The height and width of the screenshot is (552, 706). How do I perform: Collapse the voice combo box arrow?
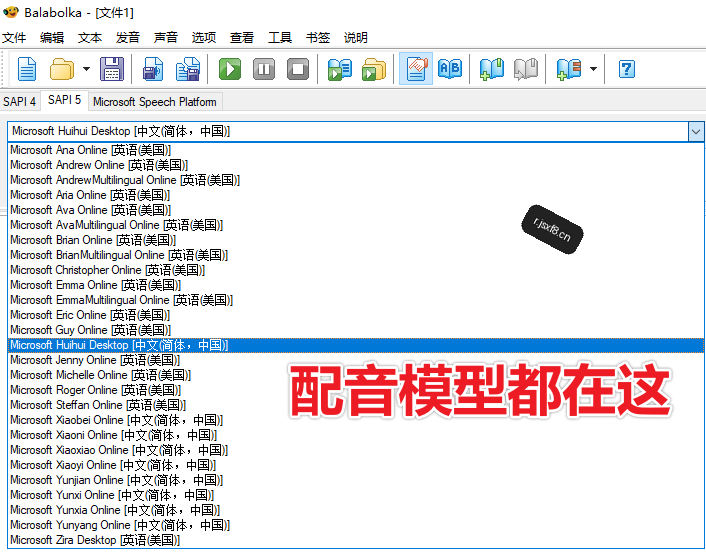point(696,132)
